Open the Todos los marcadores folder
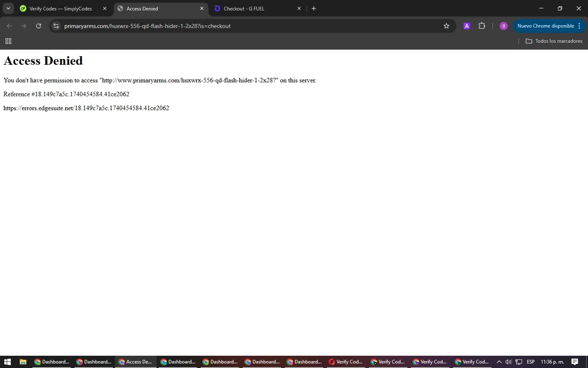This screenshot has width=588, height=368. click(x=554, y=41)
